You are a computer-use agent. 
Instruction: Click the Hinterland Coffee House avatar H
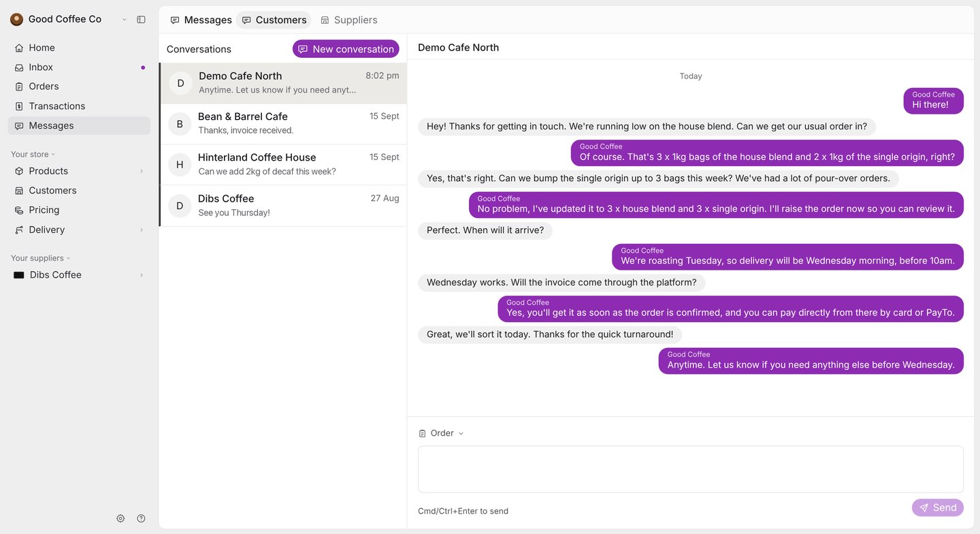180,165
